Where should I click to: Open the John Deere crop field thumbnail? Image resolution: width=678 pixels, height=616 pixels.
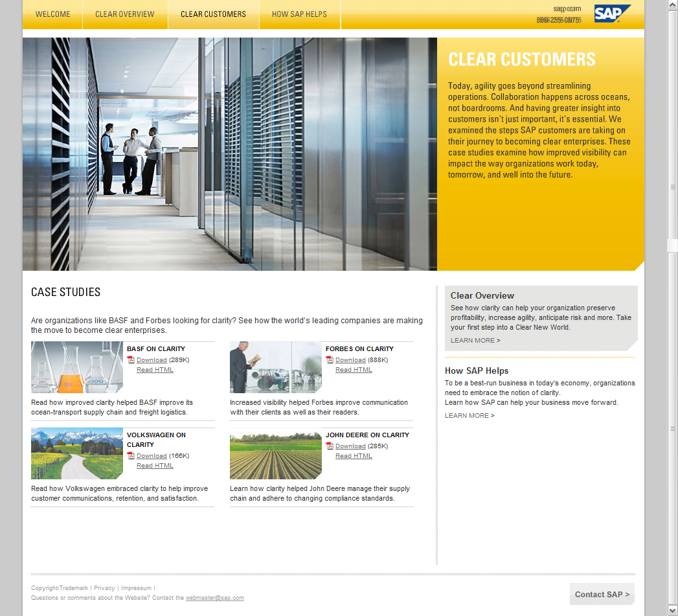point(276,453)
